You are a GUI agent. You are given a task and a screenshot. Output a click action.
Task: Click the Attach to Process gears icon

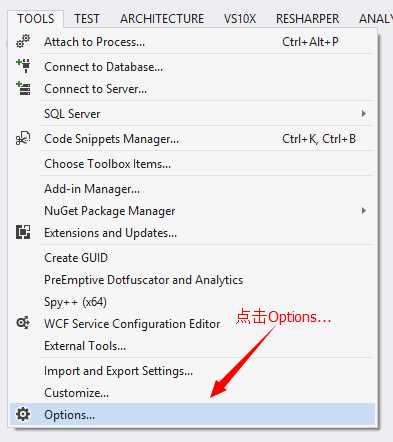(x=23, y=41)
